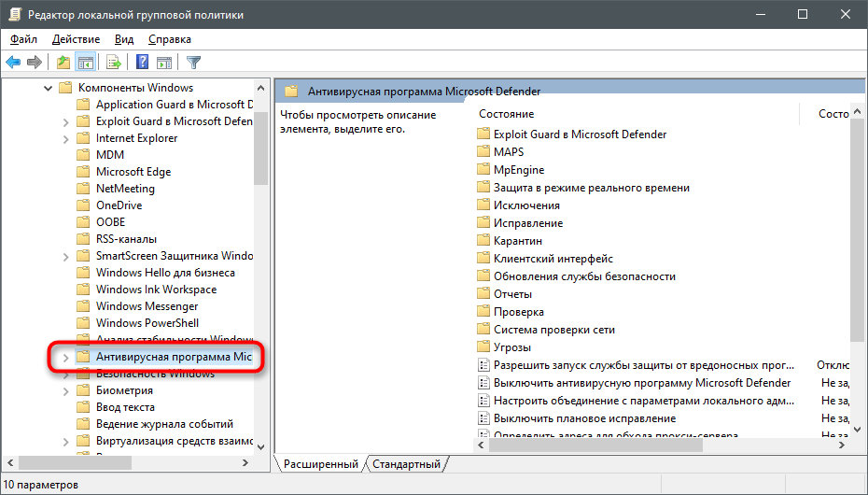The width and height of the screenshot is (868, 495).
Task: Minimize the Редактор локальной групповой политики window
Action: coord(761,14)
